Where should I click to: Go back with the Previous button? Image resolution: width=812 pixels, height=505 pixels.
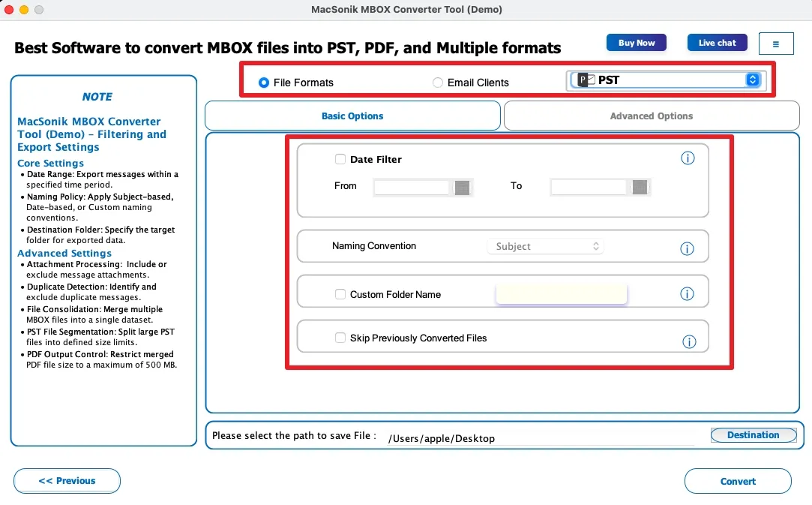pyautogui.click(x=67, y=481)
